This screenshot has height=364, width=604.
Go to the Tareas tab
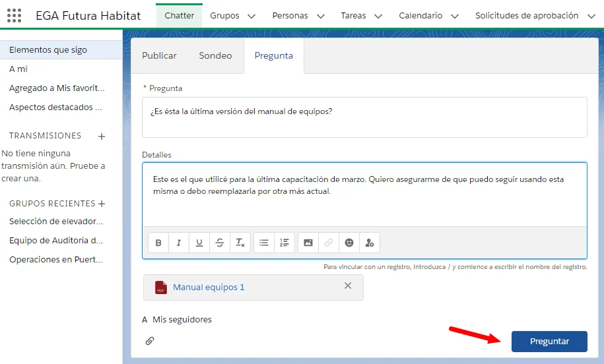(x=353, y=16)
